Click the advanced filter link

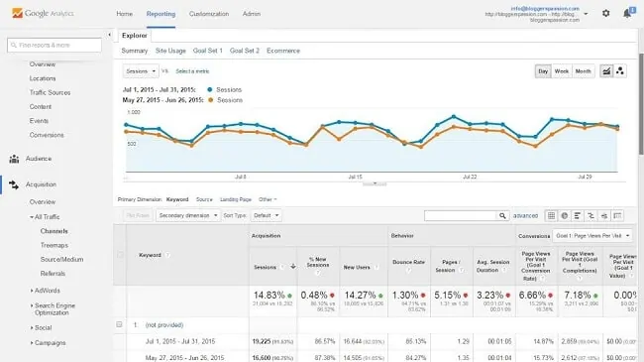coord(525,215)
